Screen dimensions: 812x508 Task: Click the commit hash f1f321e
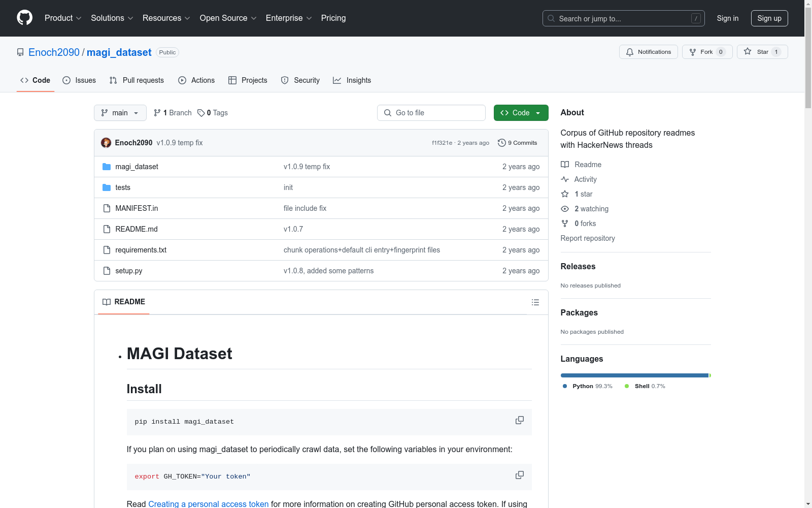click(x=442, y=143)
